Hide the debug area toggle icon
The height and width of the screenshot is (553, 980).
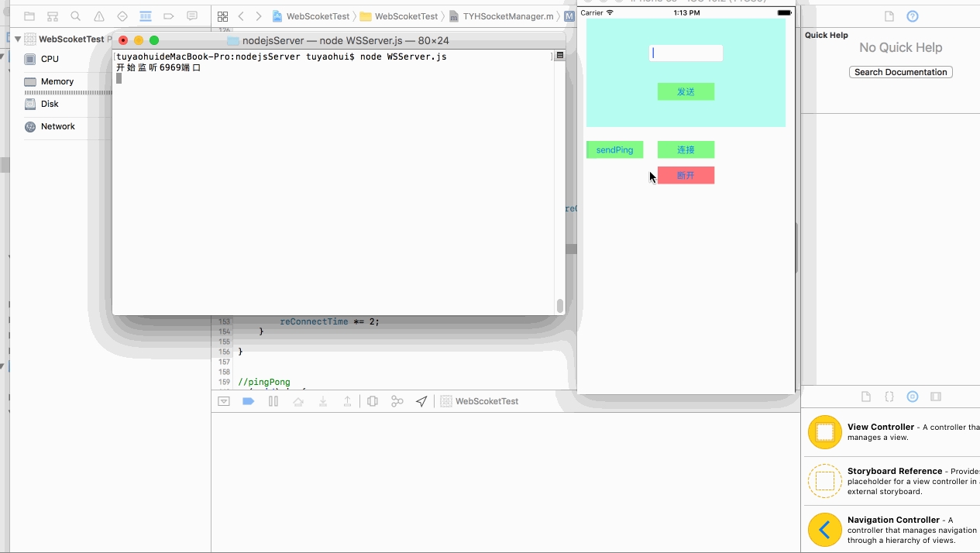coord(224,401)
